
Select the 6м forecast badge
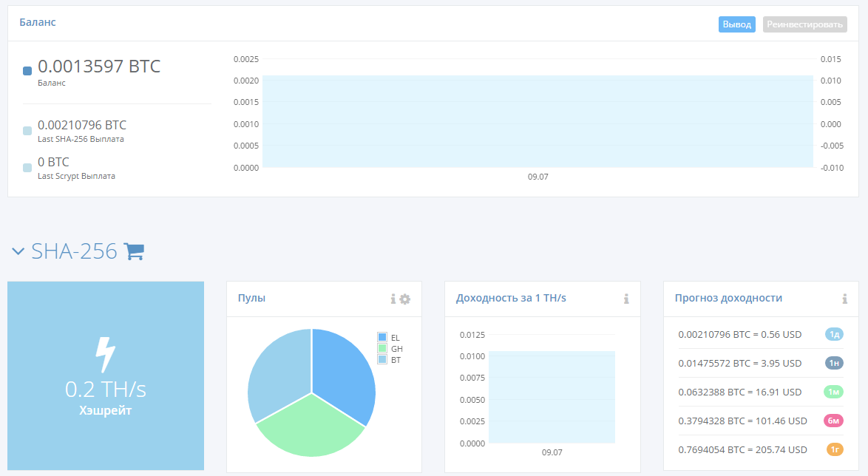click(834, 421)
